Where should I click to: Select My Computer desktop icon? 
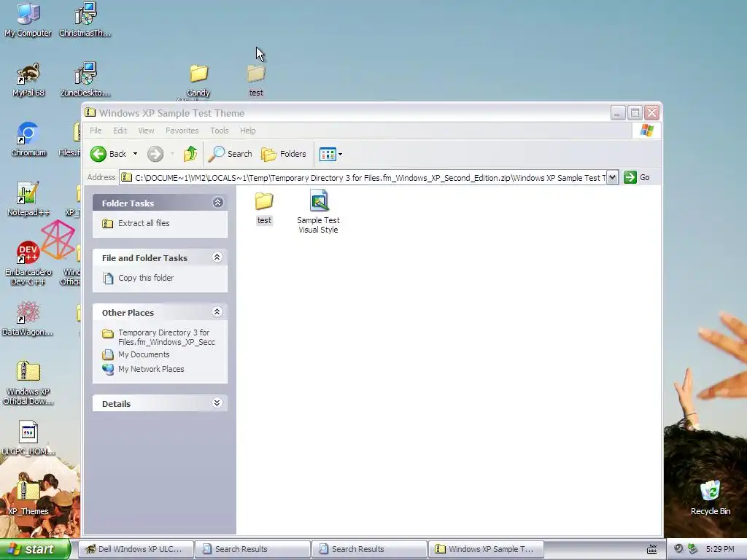[28, 20]
